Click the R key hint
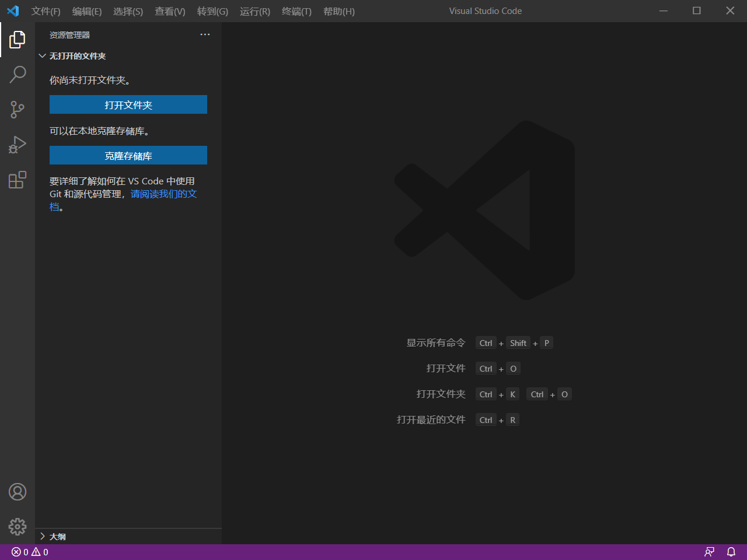The image size is (747, 560). 513,420
